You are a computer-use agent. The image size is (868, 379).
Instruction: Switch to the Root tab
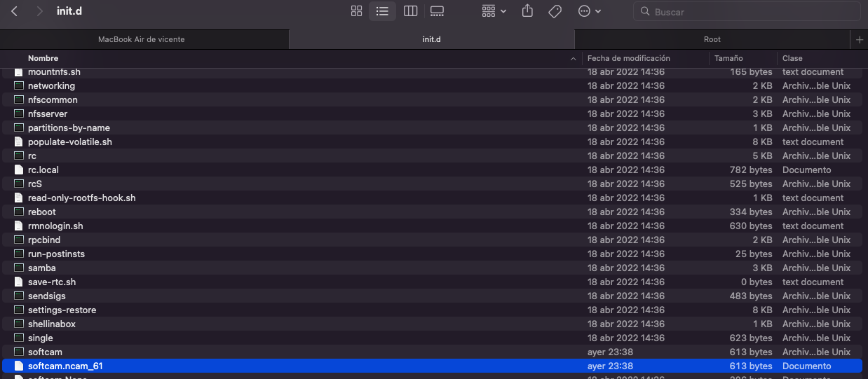(712, 39)
